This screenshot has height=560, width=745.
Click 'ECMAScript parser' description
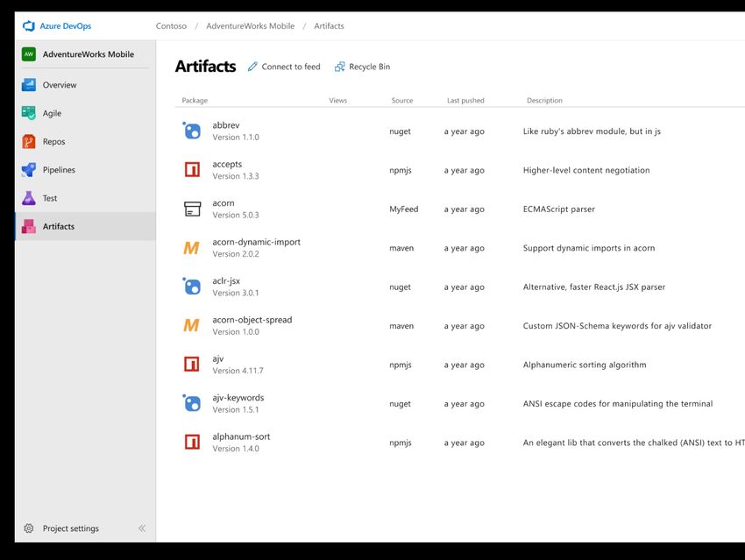tap(559, 209)
